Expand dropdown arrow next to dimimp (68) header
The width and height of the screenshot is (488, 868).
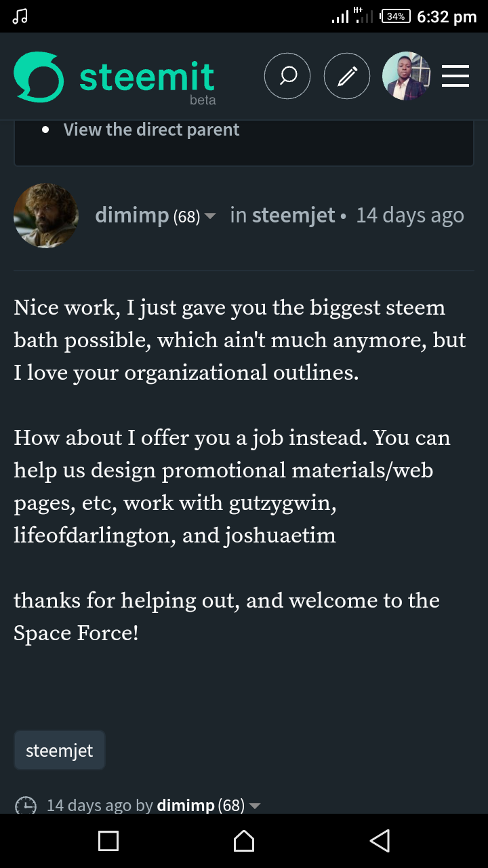pos(210,216)
